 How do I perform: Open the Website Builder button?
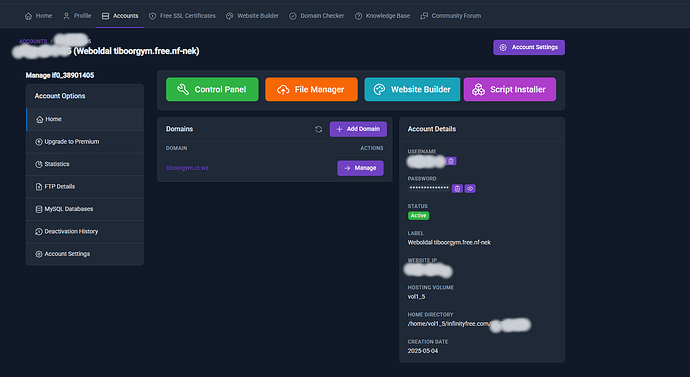click(x=412, y=89)
